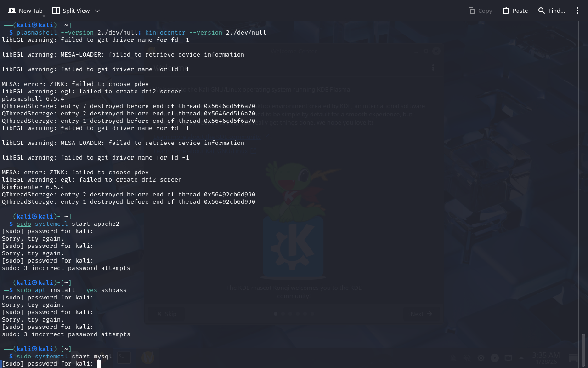Expand the New Tab dropdown arrow
588x368 pixels.
tap(44, 16)
